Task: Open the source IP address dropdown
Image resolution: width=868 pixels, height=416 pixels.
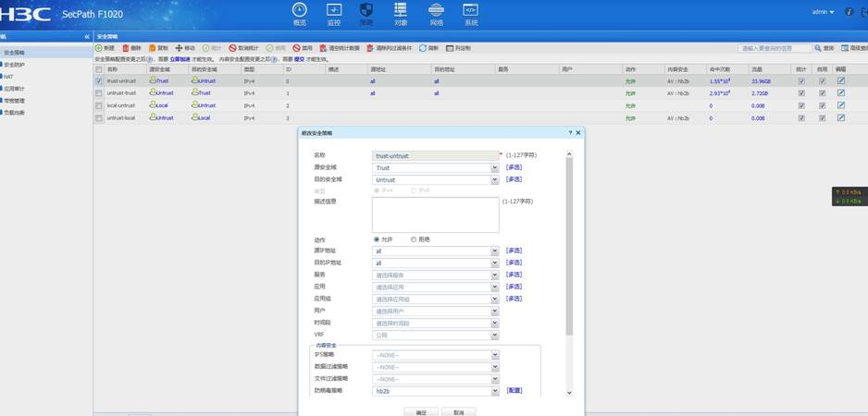Action: (494, 251)
